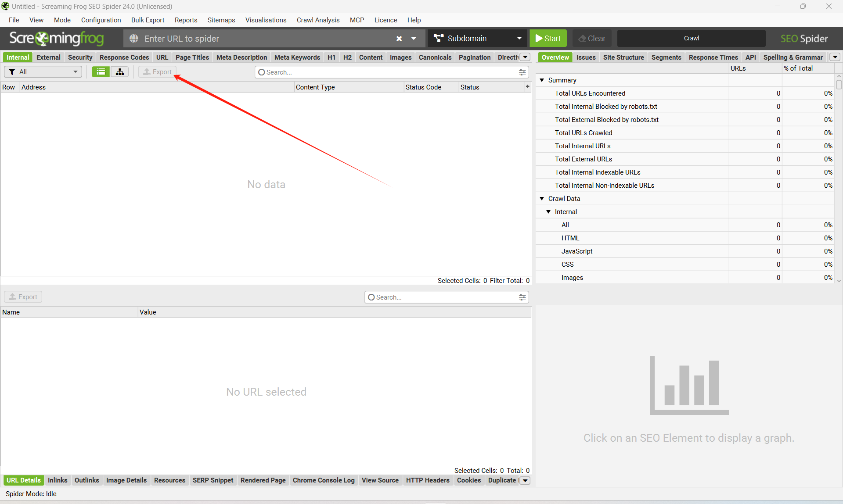Click the % of Total column header

[x=808, y=68]
